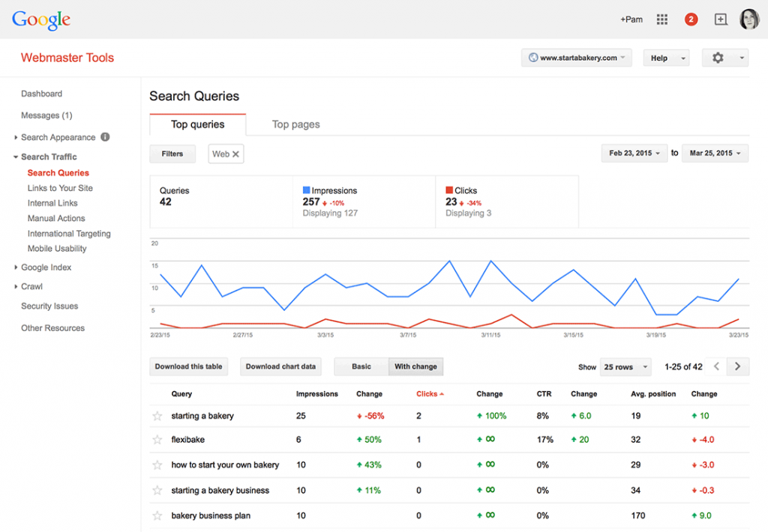The image size is (768, 532).
Task: Open the 'starting a bakery' query
Action: (202, 416)
